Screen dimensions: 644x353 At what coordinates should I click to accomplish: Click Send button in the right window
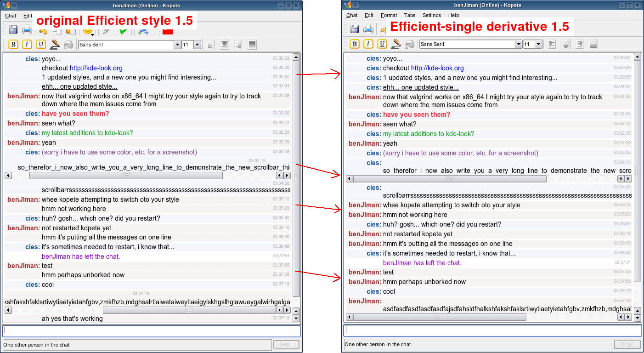click(627, 344)
